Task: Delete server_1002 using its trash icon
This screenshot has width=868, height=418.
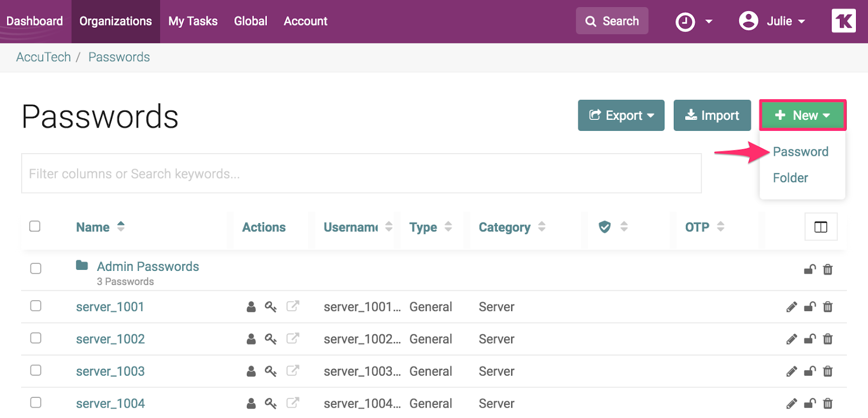Action: click(x=828, y=339)
